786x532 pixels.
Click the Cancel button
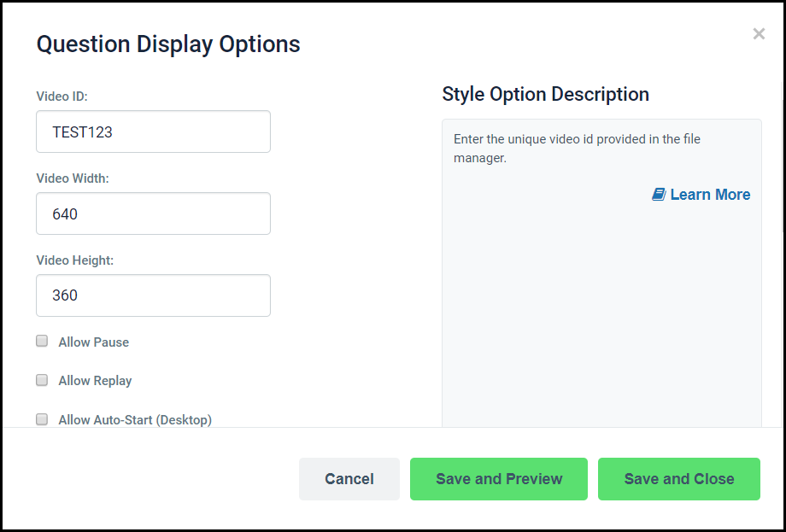(349, 479)
